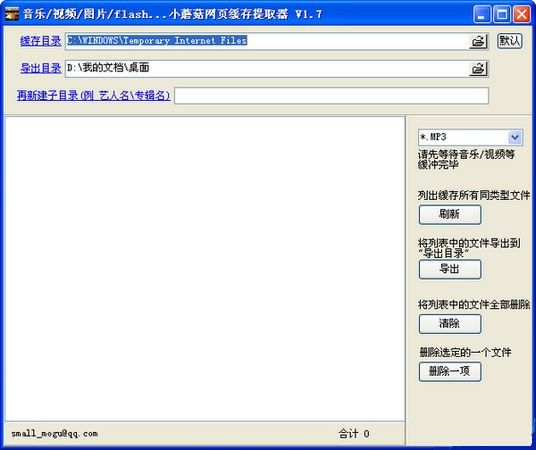Click the 刷新 refresh button

coord(450,215)
